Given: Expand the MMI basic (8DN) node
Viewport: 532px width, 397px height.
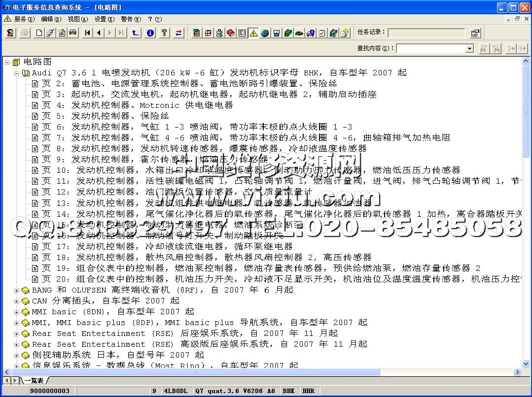Looking at the screenshot, I should [16, 312].
